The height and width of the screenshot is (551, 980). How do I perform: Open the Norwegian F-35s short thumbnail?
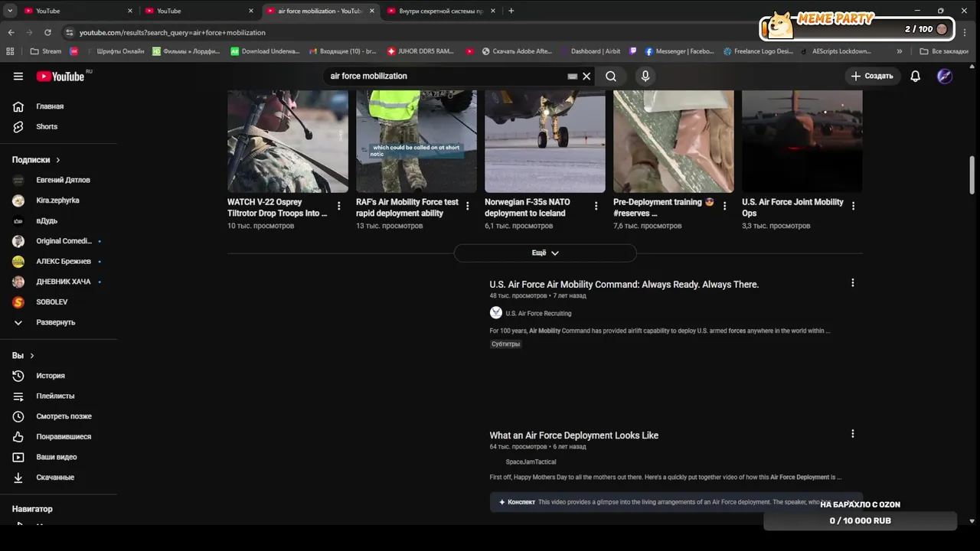[x=545, y=142]
